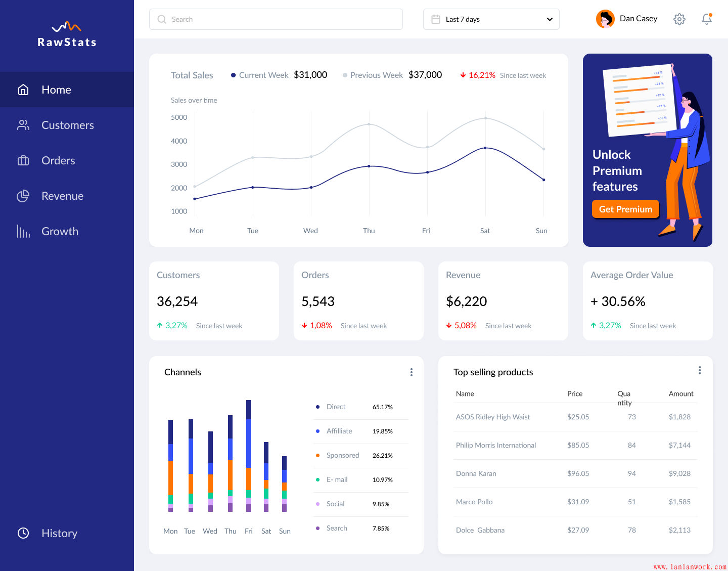Click the RawStats logo

pos(67,34)
